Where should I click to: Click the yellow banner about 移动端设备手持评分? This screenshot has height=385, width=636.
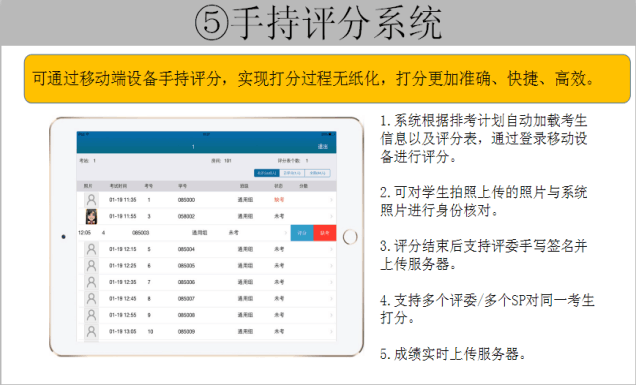click(x=327, y=79)
